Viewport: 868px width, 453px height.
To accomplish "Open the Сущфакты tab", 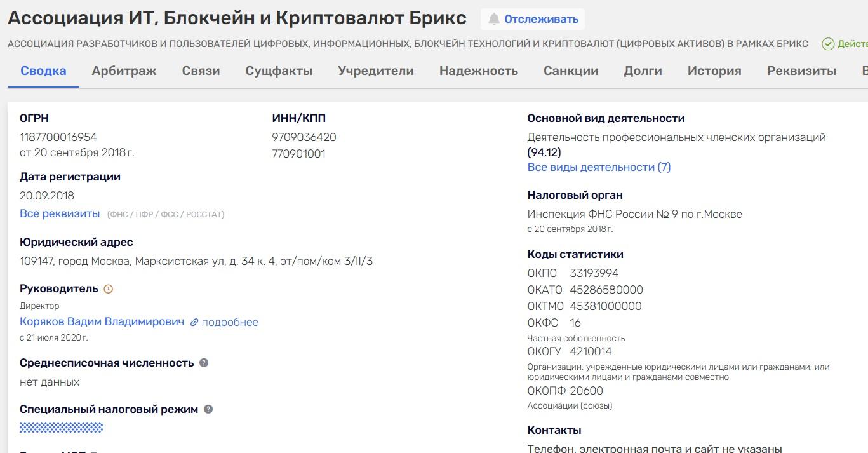I will 279,71.
